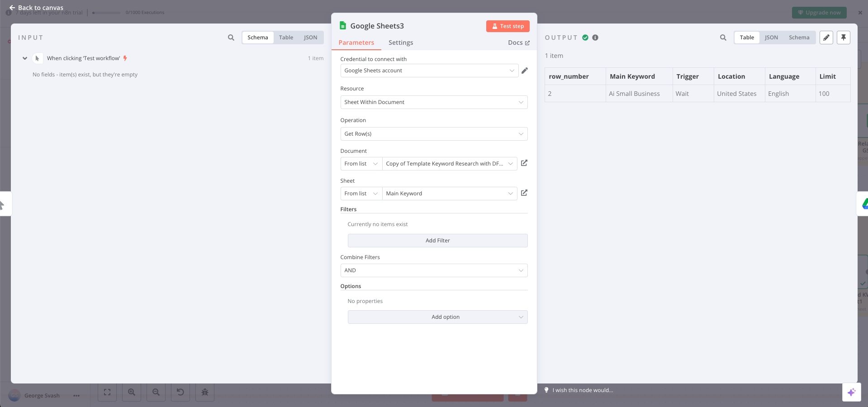Open the sheet in a new tab icon
The height and width of the screenshot is (407, 868).
pos(524,193)
